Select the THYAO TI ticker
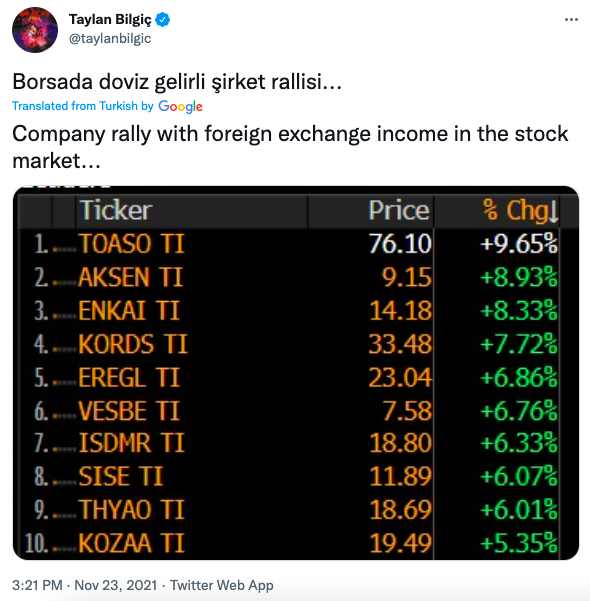Image resolution: width=590 pixels, height=601 pixels. pos(131,510)
